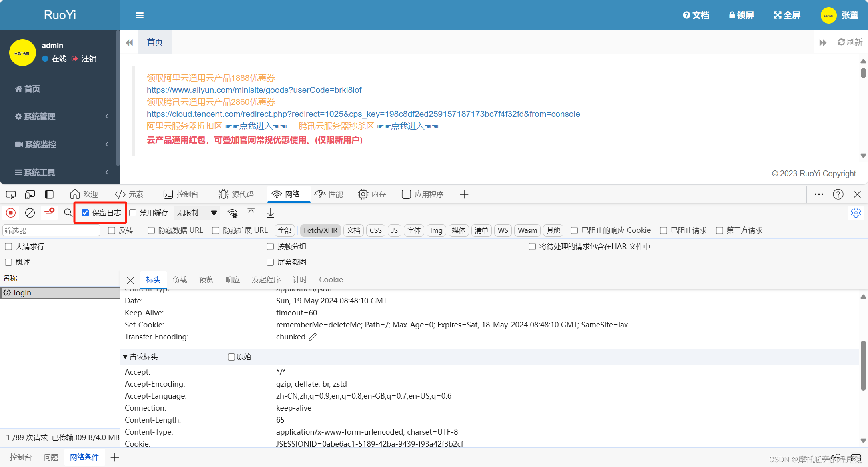Click the inspect element picker icon

pyautogui.click(x=11, y=194)
